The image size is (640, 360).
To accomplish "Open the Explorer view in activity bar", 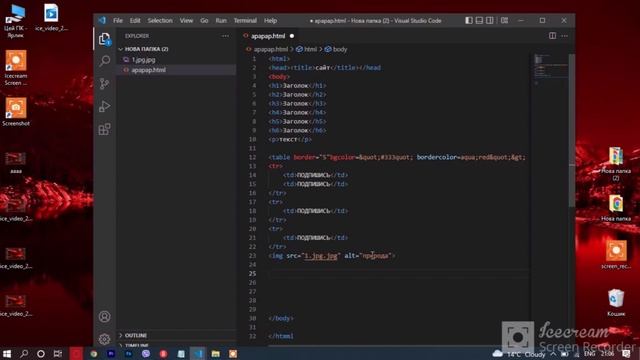I will [104, 39].
